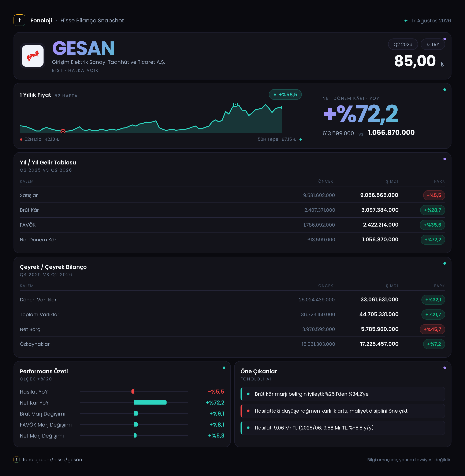Click the Brüt Marj Değişimi bar
The height and width of the screenshot is (476, 465).
tap(136, 413)
